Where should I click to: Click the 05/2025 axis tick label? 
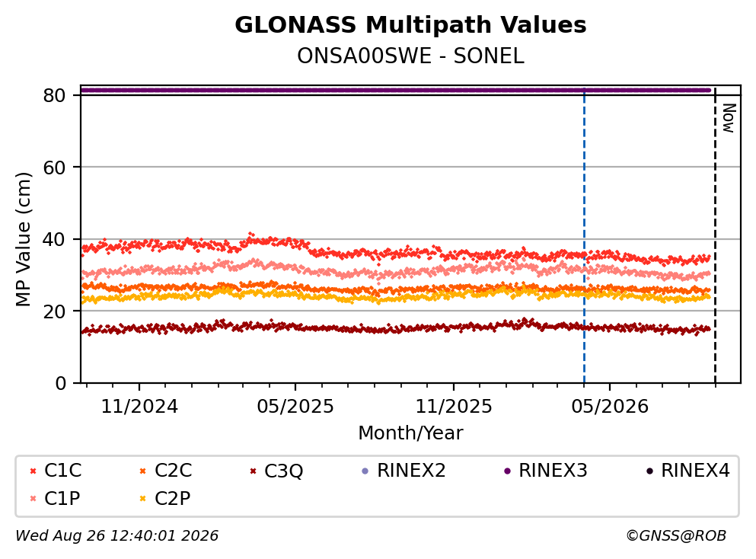295,407
